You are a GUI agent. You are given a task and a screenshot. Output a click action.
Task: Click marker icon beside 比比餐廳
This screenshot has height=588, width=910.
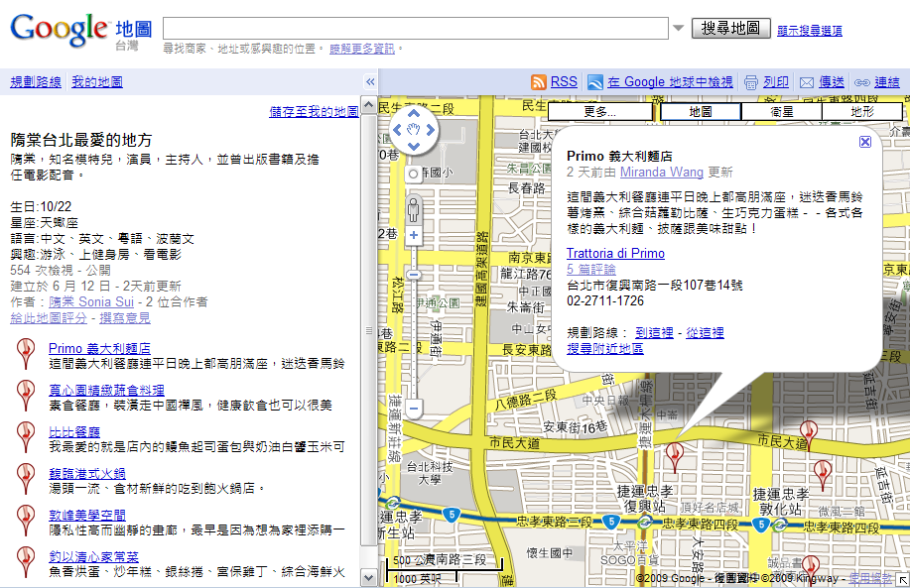[25, 436]
